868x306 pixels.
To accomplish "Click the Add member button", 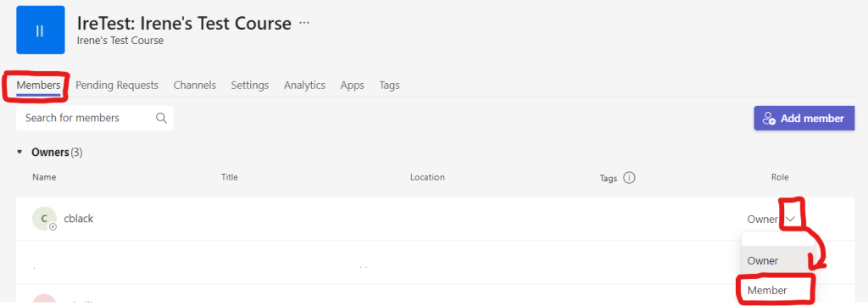I will 804,119.
